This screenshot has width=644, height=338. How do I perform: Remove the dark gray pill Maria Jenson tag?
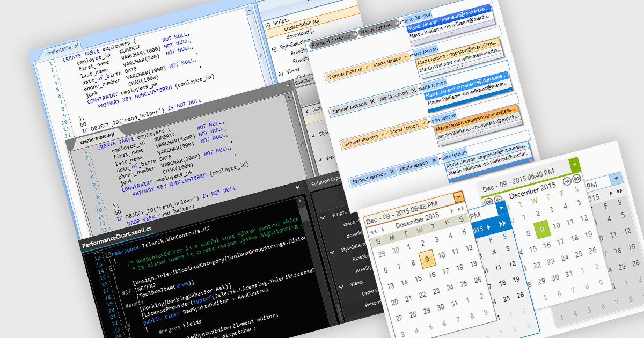click(x=396, y=23)
